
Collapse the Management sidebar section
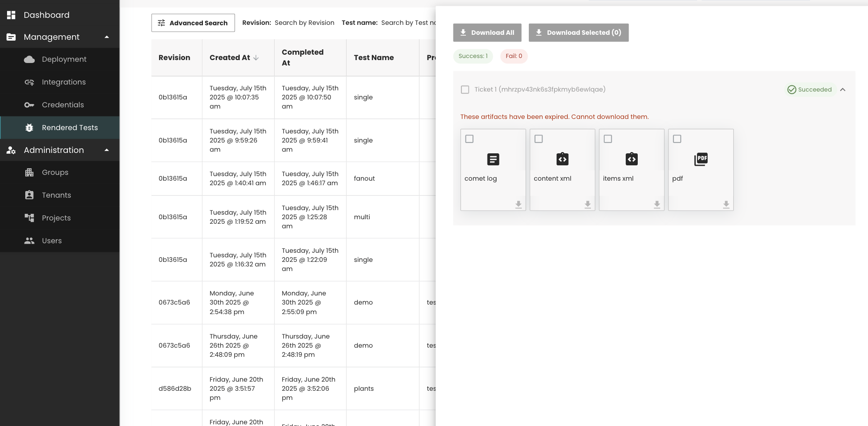107,37
